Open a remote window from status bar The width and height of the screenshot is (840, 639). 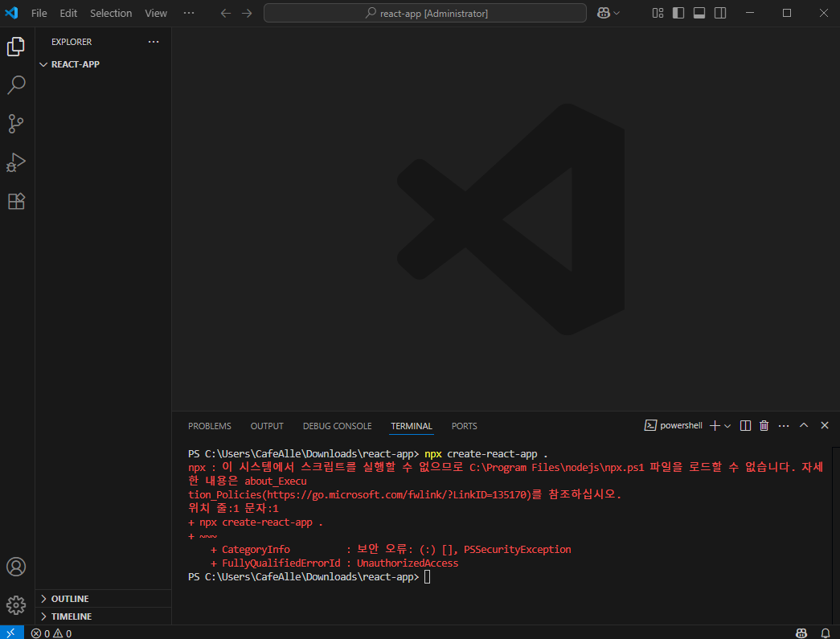(x=12, y=633)
